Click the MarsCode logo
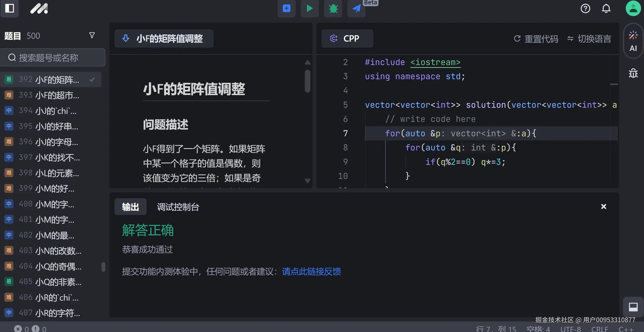 tap(39, 8)
